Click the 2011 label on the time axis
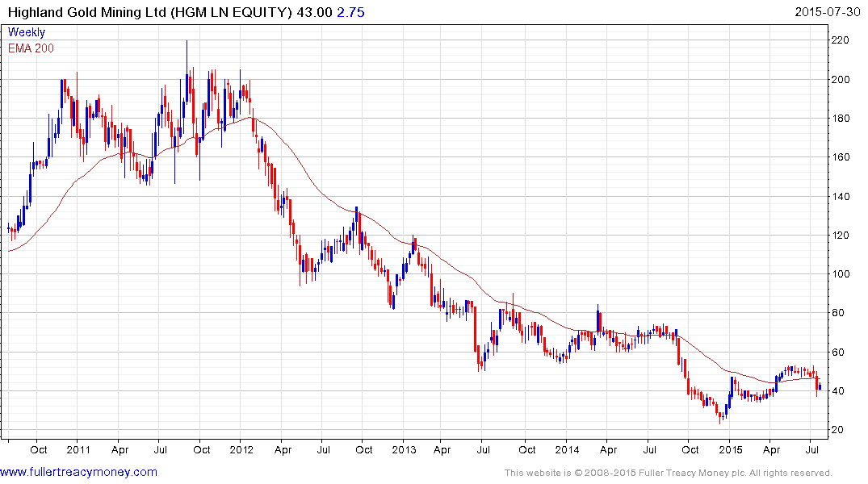The height and width of the screenshot is (484, 868). pos(78,449)
